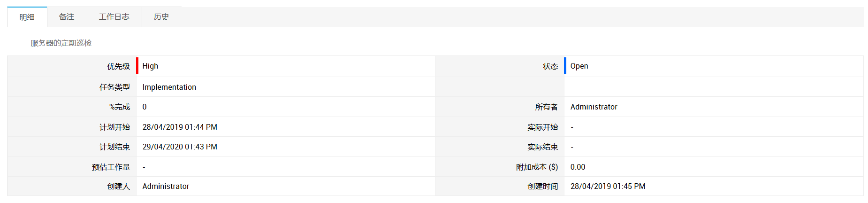868x203 pixels.
Task: View the 历史 tab
Action: pyautogui.click(x=161, y=17)
